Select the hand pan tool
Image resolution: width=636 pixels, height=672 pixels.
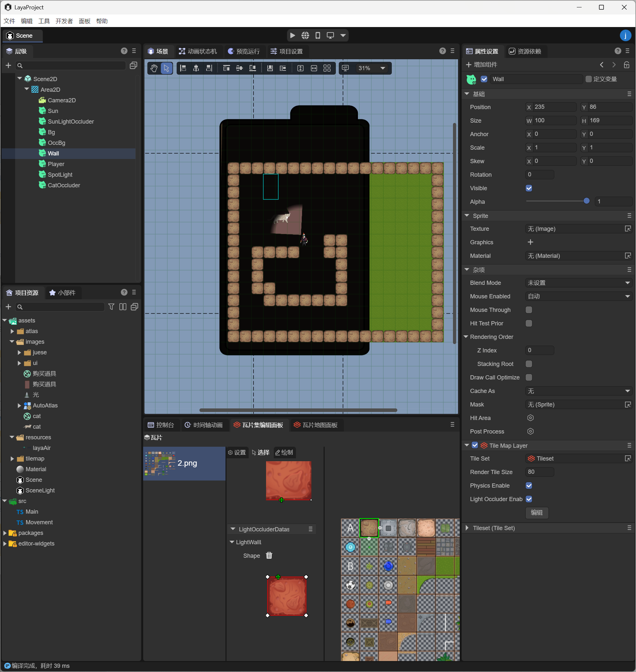click(x=154, y=68)
